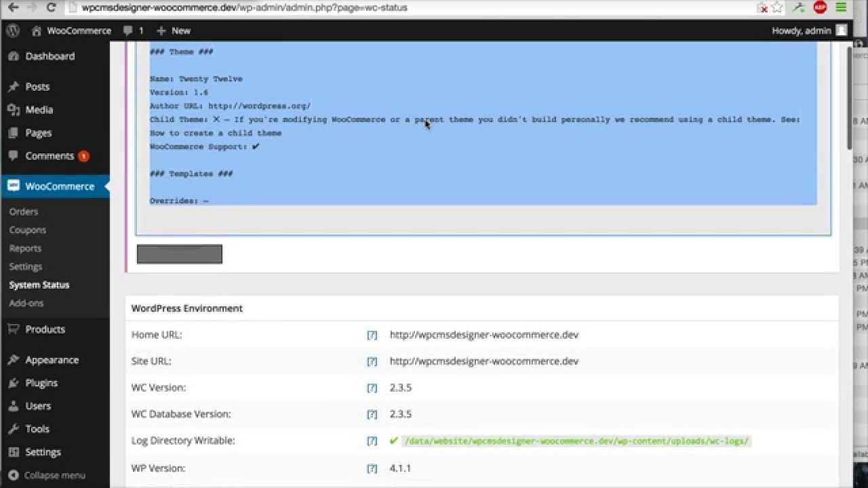This screenshot has height=488, width=868.
Task: Open the Adblock Plus extension icon
Action: (820, 7)
